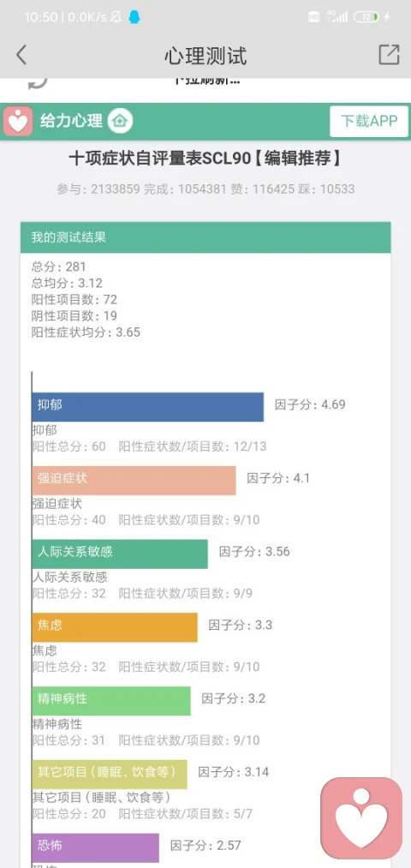Screen dimensions: 411x868
Task: Tap the 给力心理 brand name link
Action: (71, 121)
